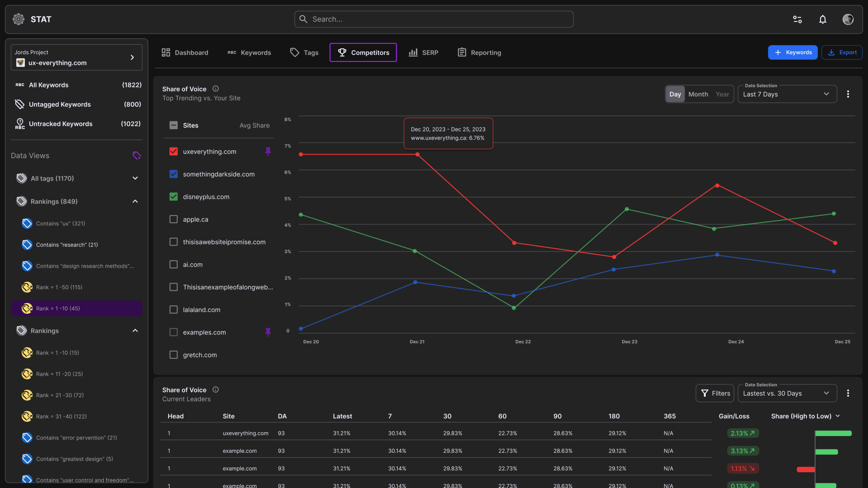Click the Contains "greatest design" tag icon
Image resolution: width=868 pixels, height=488 pixels.
[x=27, y=459]
